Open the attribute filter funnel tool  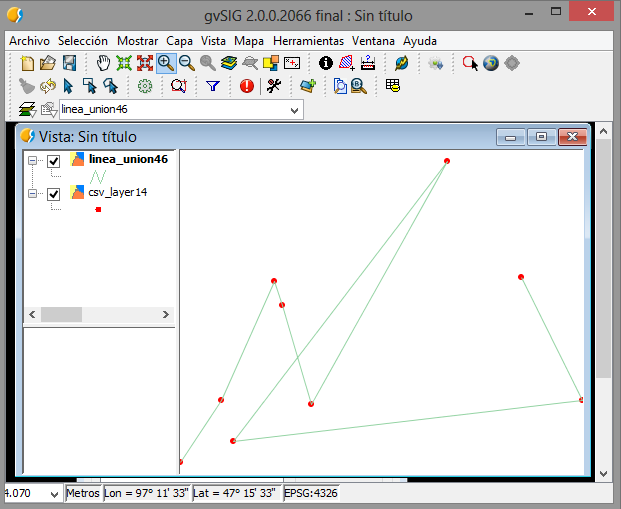pyautogui.click(x=213, y=87)
